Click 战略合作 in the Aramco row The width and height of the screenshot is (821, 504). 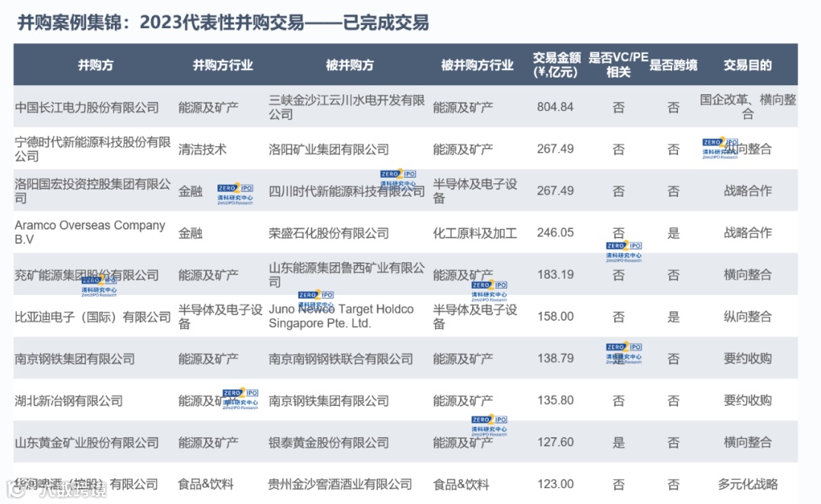748,233
